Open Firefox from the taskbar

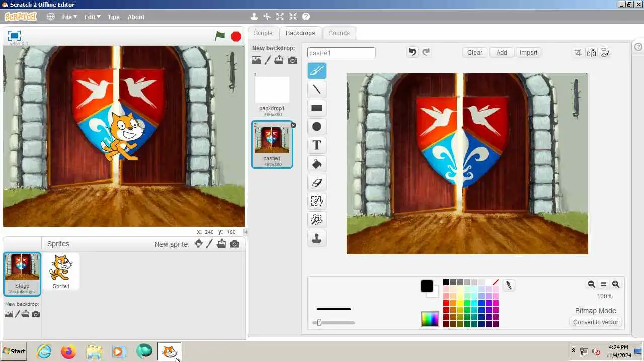(x=68, y=351)
